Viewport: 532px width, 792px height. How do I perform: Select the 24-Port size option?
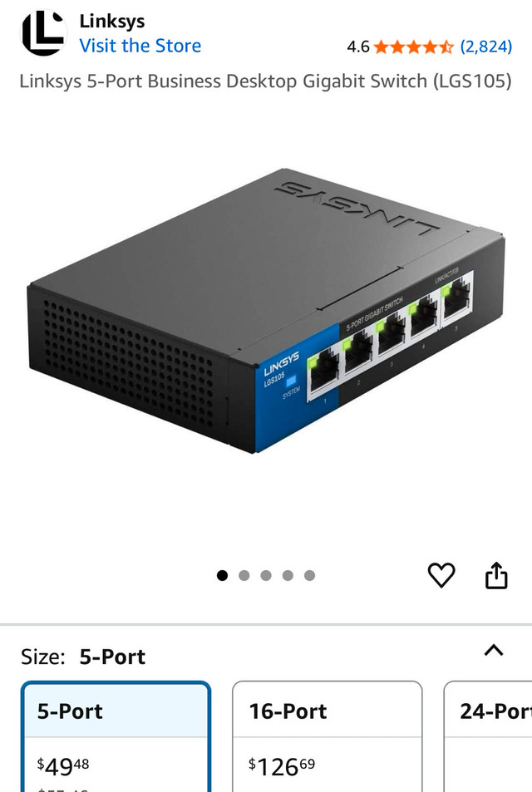point(488,737)
